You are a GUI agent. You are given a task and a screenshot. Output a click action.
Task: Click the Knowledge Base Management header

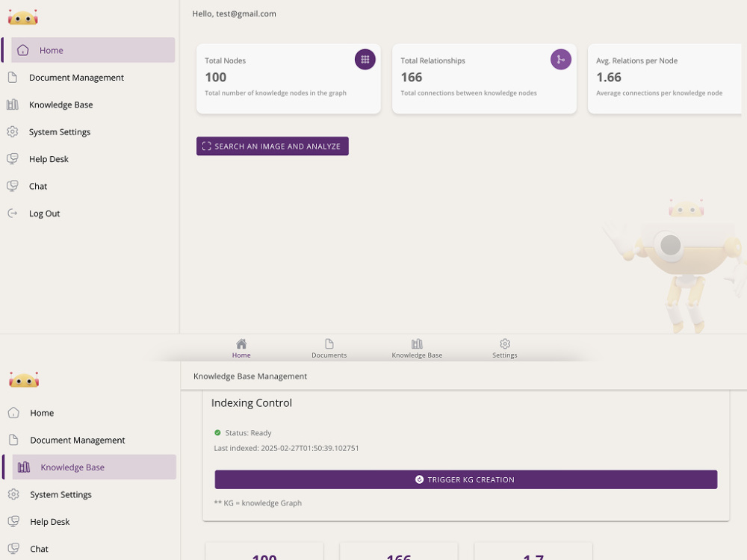click(250, 376)
